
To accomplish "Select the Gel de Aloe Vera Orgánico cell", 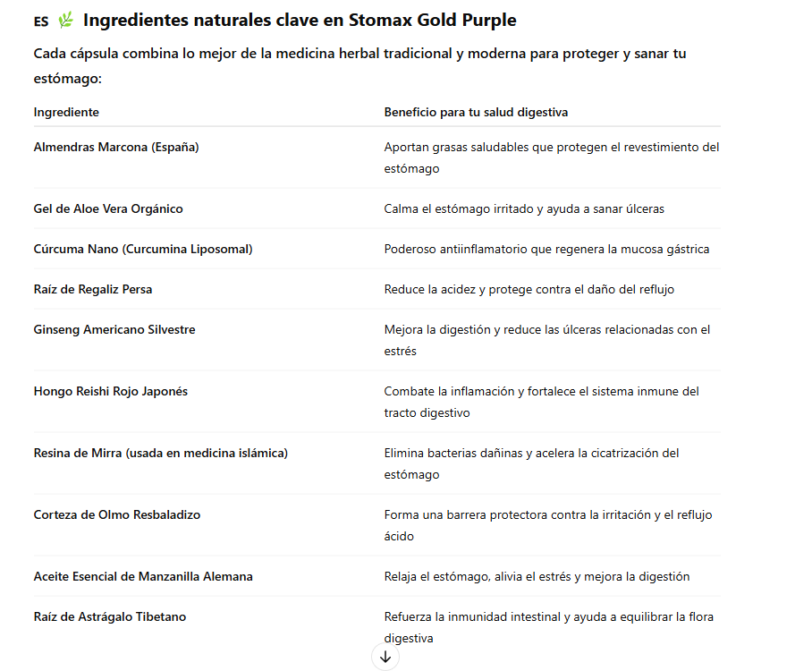I will coord(108,208).
